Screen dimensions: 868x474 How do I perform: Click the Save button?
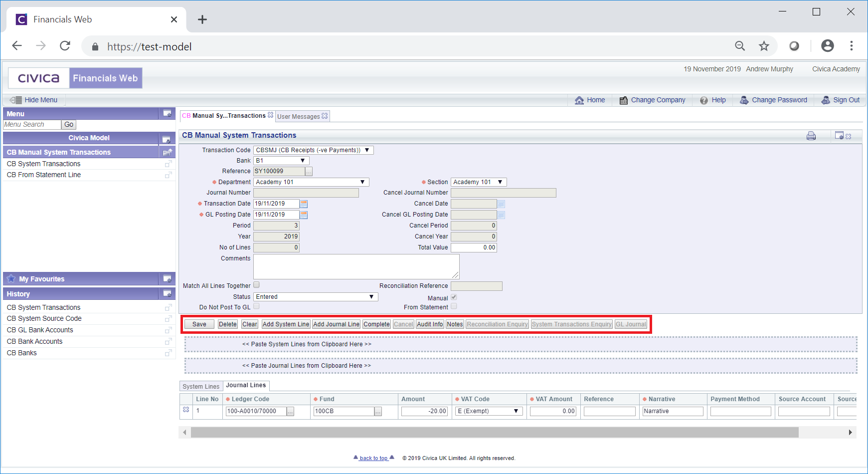pos(199,324)
